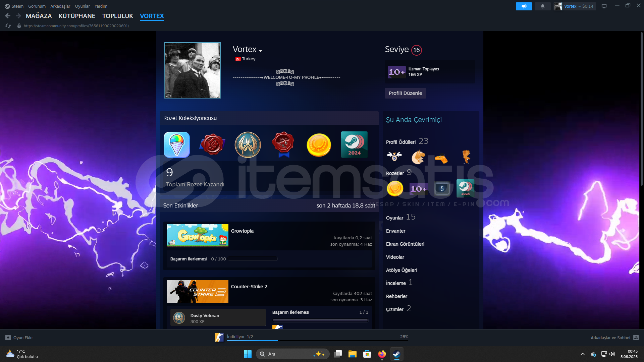Screen dimensions: 644x362
Task: Open the Videolar link
Action: point(395,257)
